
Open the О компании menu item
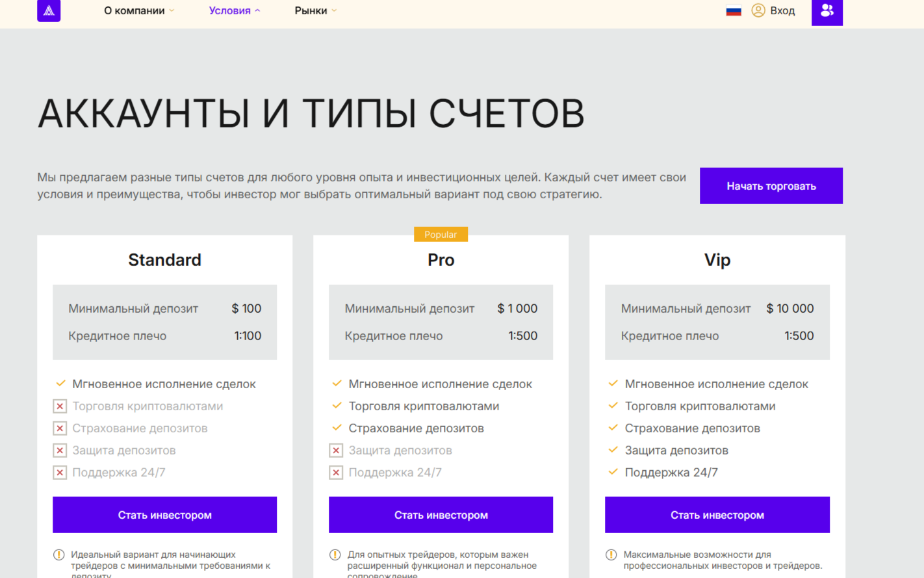(x=135, y=10)
